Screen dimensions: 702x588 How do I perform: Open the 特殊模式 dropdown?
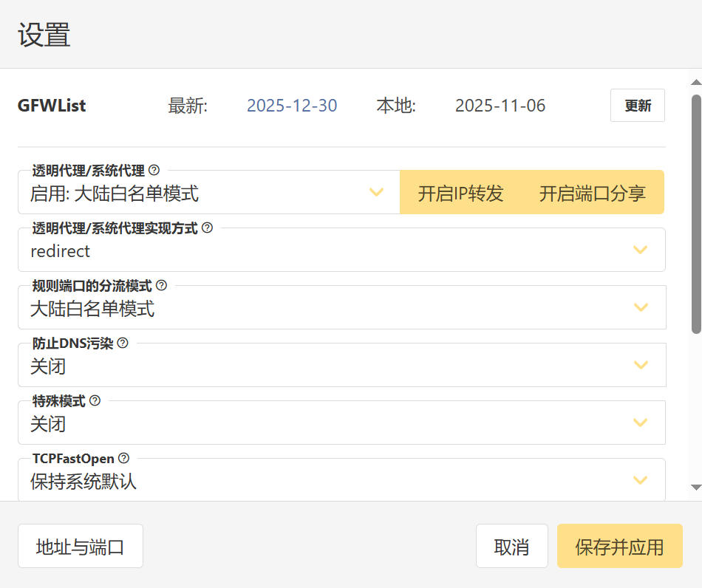click(x=341, y=424)
